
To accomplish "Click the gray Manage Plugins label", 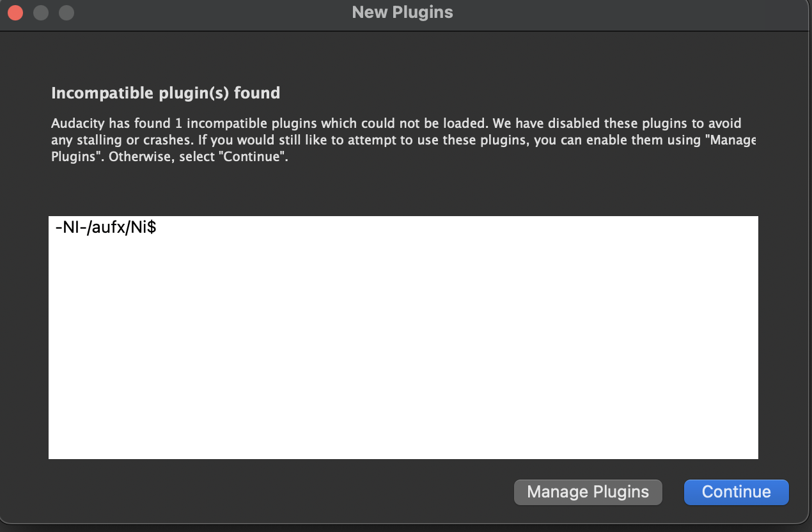I will click(588, 492).
